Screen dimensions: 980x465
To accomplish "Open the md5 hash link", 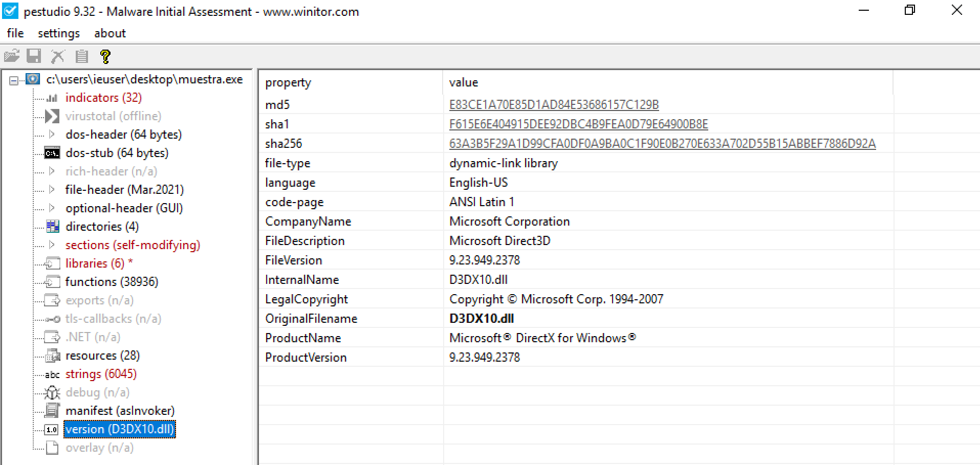I will [554, 105].
